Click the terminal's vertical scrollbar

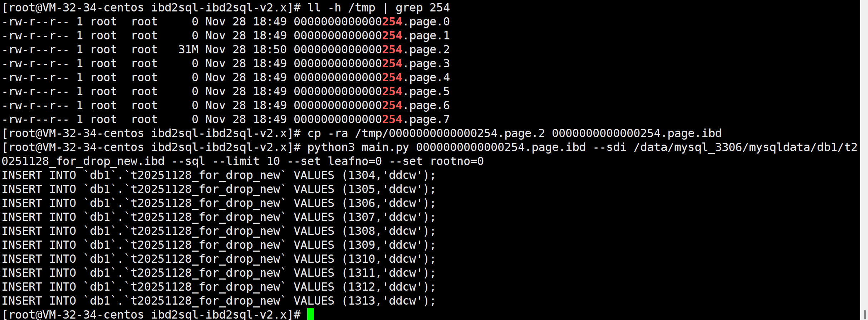(864, 160)
